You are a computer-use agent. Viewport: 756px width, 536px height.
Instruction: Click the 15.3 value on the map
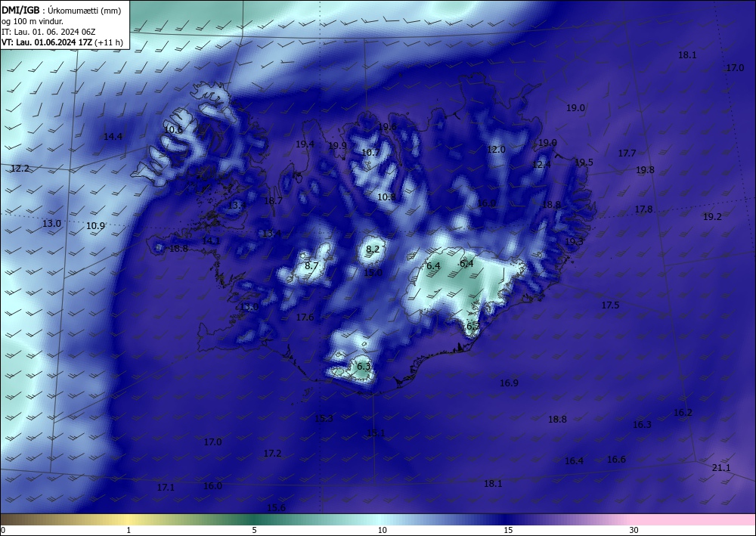point(324,418)
